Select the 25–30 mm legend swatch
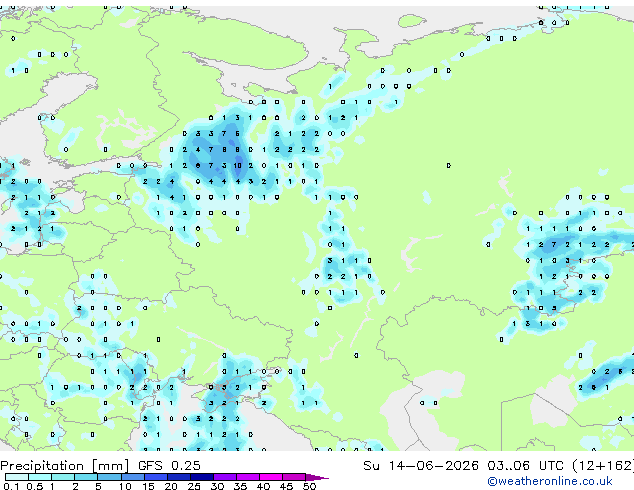This screenshot has width=634, height=490. pos(202,477)
